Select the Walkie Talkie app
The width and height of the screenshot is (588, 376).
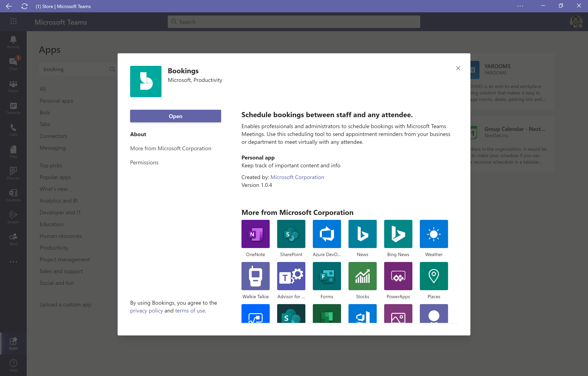tap(255, 276)
